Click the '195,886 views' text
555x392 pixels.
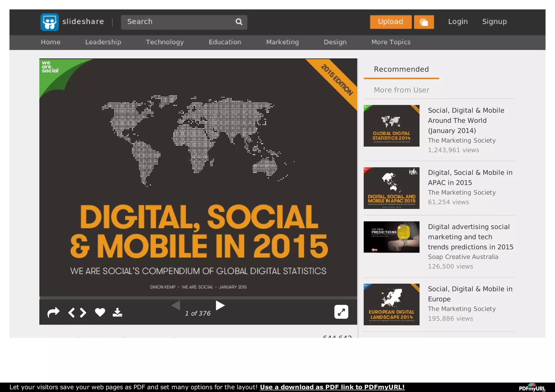pyautogui.click(x=450, y=319)
